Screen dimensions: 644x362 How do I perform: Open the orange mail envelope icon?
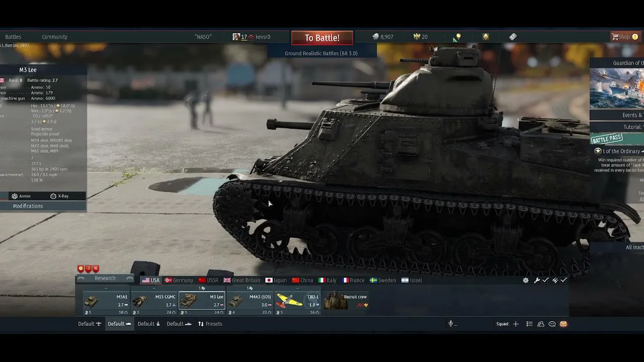(x=563, y=324)
